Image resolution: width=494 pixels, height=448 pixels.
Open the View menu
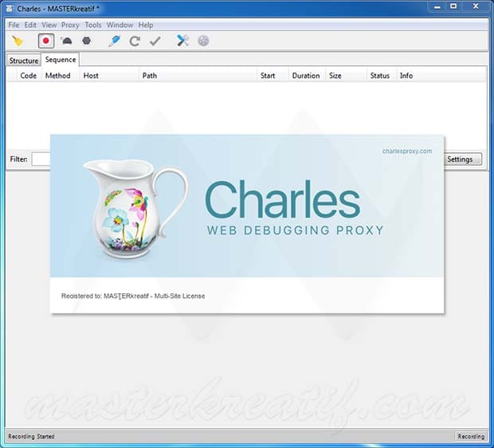(x=49, y=25)
